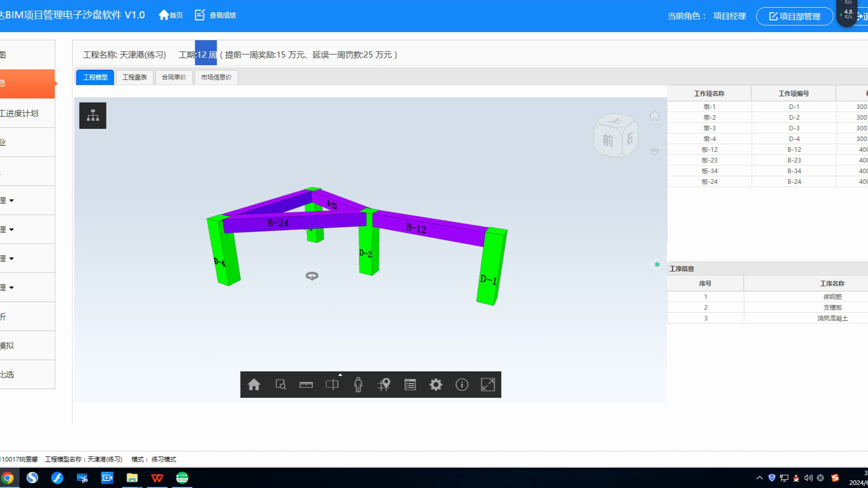Click the 工作项名称 column header
The height and width of the screenshot is (488, 868).
709,93
